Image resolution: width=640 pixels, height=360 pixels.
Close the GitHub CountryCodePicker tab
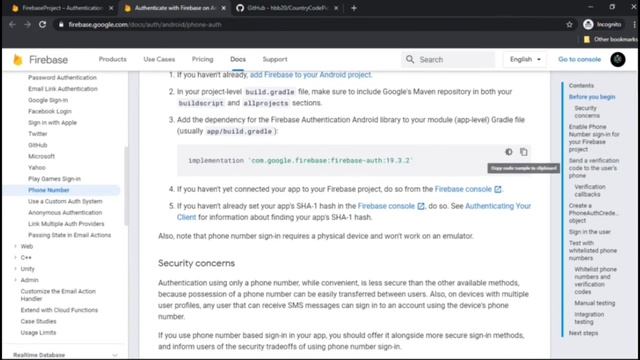pyautogui.click(x=336, y=8)
